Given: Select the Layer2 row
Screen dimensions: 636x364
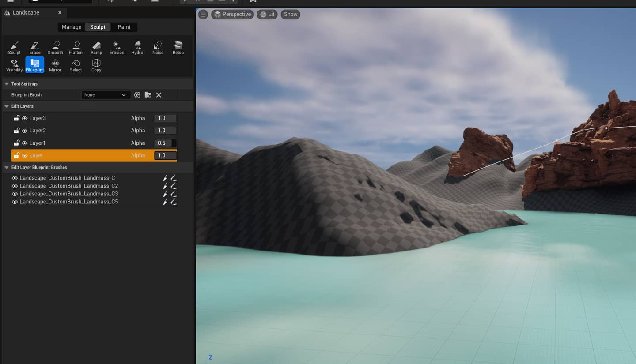Looking at the screenshot, I should 94,131.
